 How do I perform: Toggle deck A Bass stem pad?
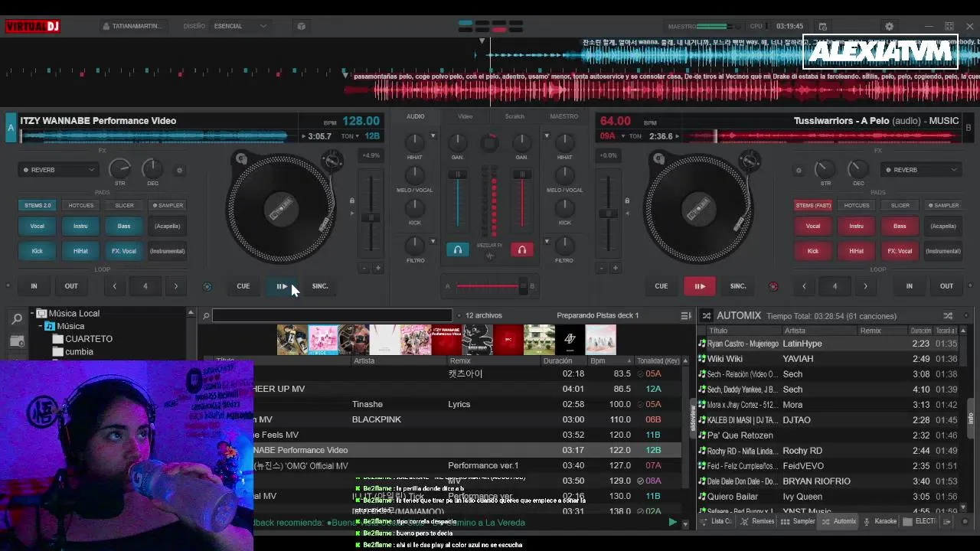point(124,227)
